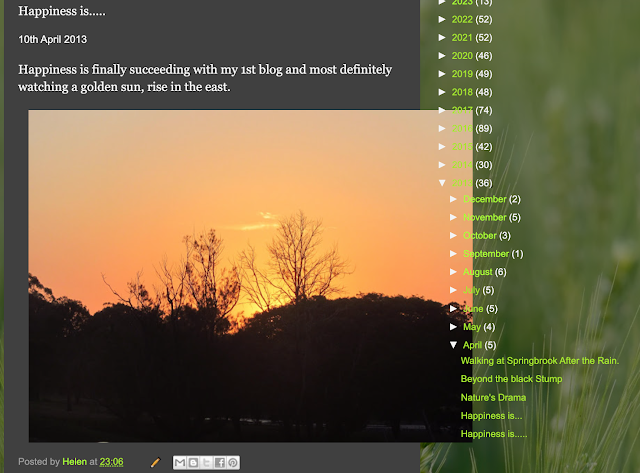640x473 pixels.
Task: Open the 'Happiness is...' three-dot post link
Action: tap(491, 416)
